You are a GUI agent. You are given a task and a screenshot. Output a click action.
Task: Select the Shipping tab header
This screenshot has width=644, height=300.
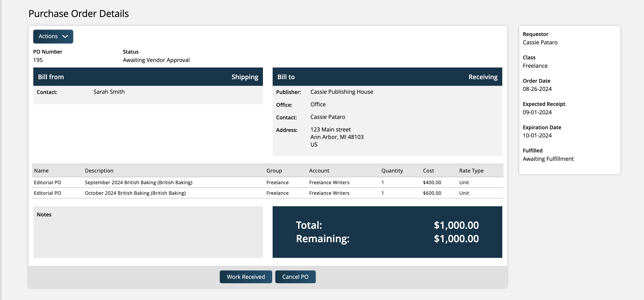tap(244, 77)
